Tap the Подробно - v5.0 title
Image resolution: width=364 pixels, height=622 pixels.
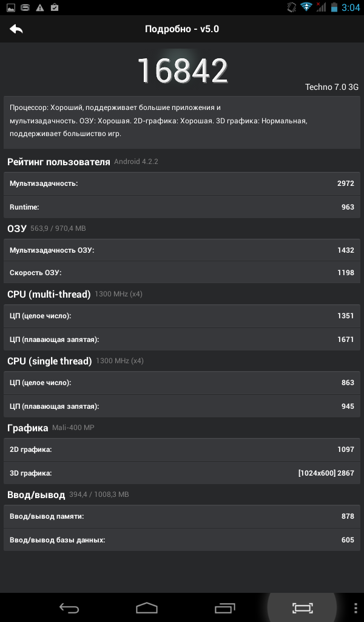pos(182,29)
